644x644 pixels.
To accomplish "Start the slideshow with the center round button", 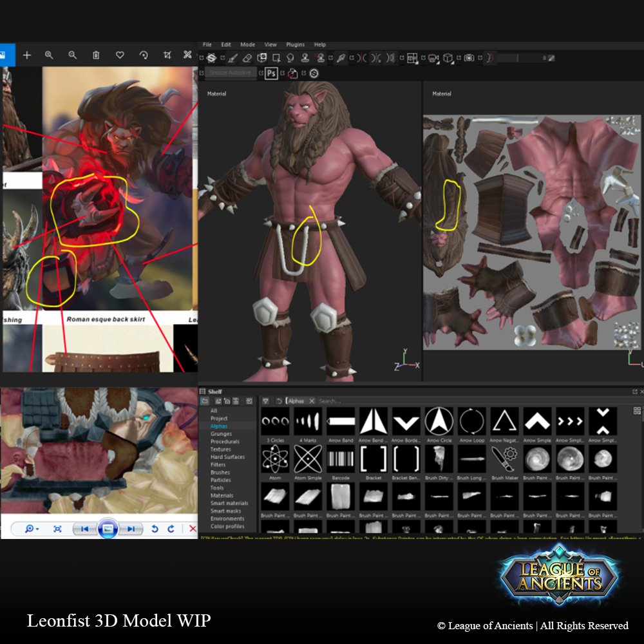I will click(108, 529).
